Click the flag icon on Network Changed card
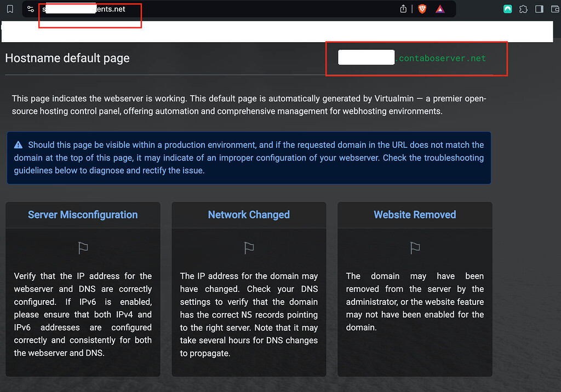The image size is (561, 392). [249, 247]
